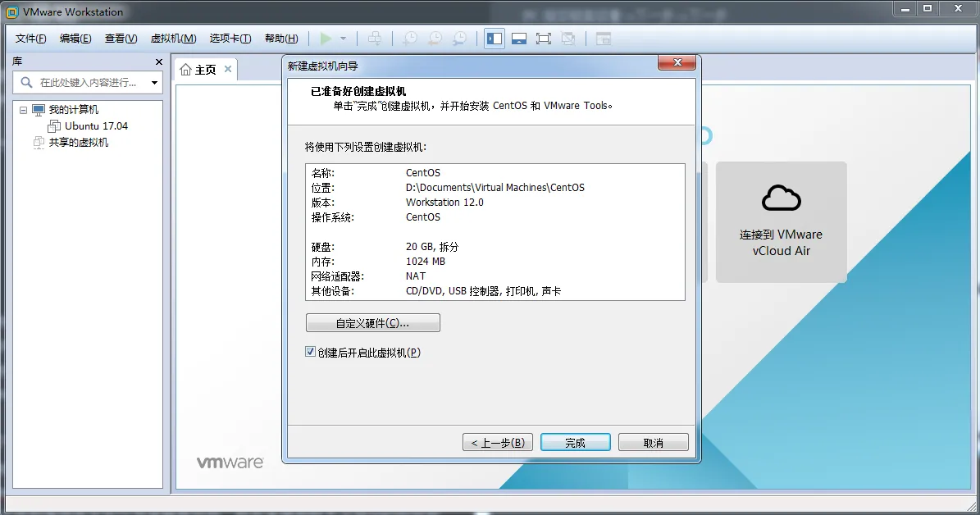Collapse the 我的计算机 tree node
The height and width of the screenshot is (515, 980).
(23, 110)
